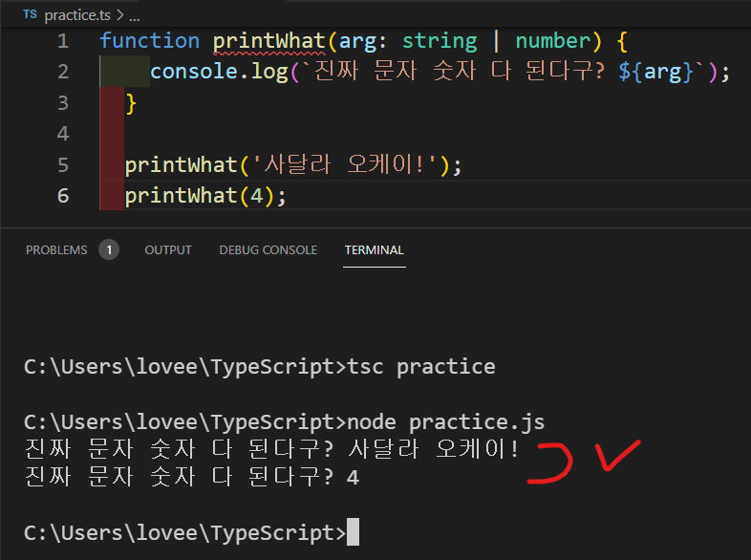The image size is (751, 560).
Task: Click terminal output line ending with 사달라 오케이!
Action: [x=271, y=449]
